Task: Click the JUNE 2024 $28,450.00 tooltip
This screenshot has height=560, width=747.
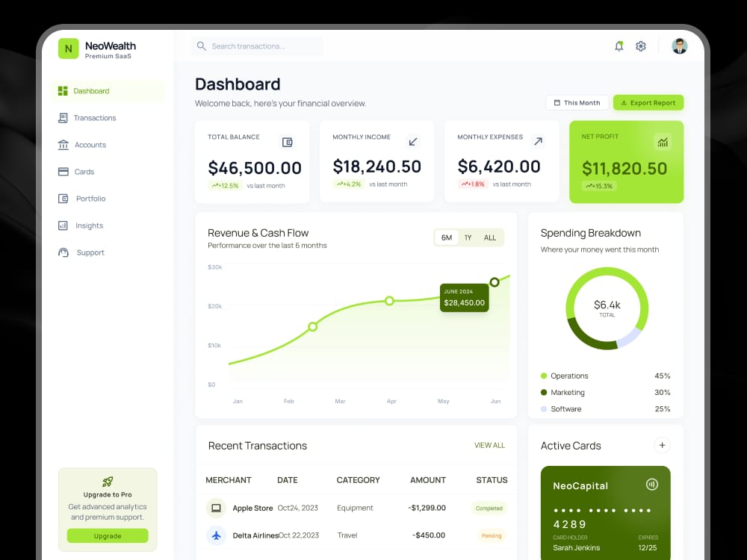Action: point(464,298)
